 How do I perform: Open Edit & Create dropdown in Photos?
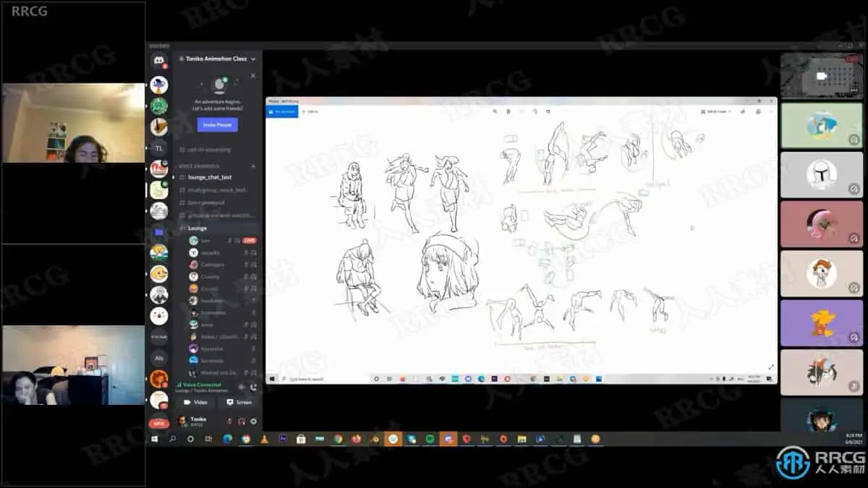717,111
